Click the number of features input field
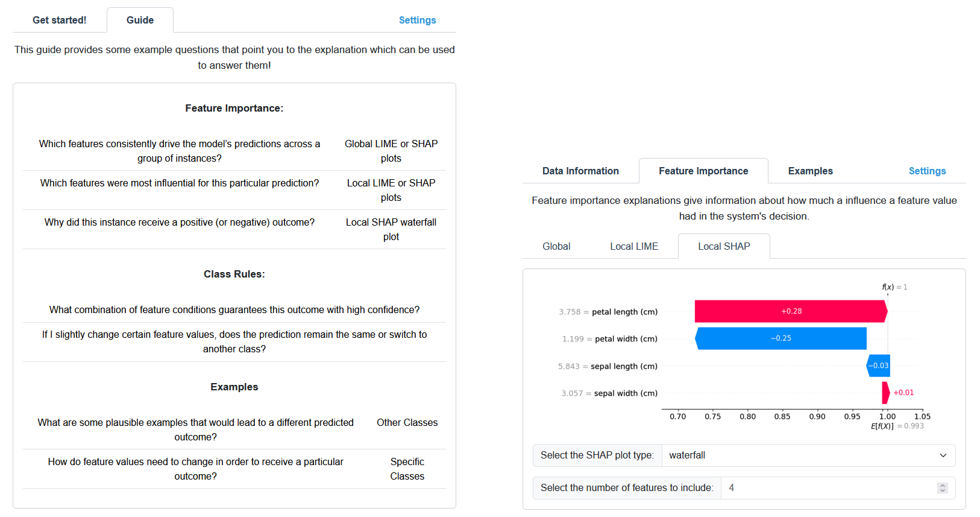Screen dimensions: 980x517 [826, 488]
